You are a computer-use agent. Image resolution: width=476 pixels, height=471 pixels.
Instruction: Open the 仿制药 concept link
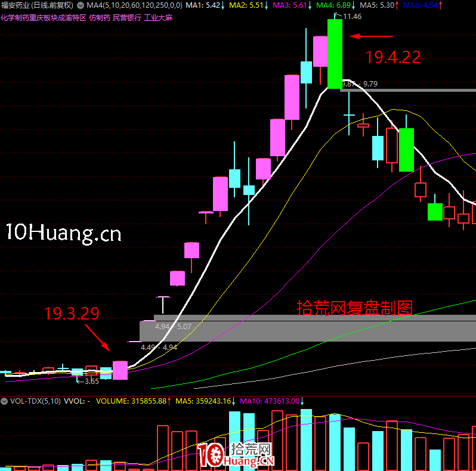(100, 18)
